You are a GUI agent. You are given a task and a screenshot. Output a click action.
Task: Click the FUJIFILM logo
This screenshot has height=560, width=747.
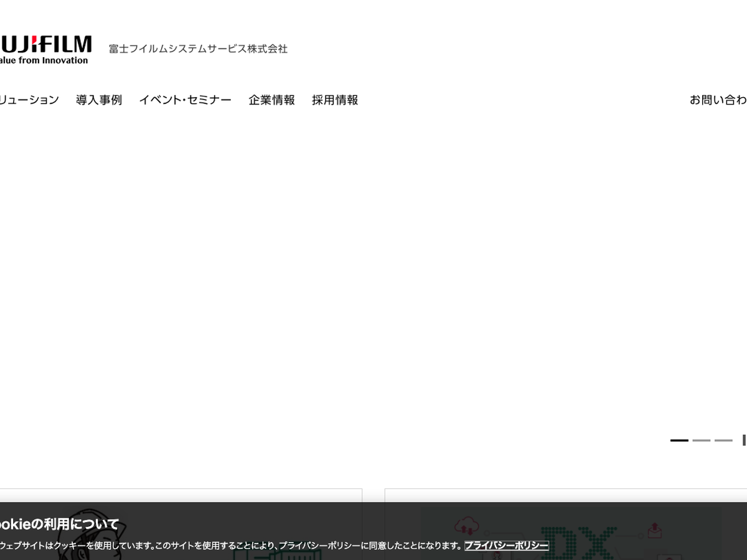46,45
